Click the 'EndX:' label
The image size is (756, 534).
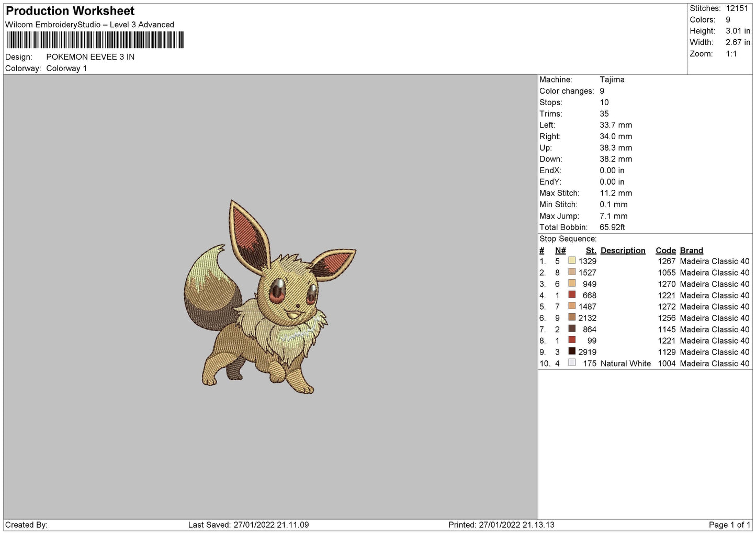tap(550, 171)
